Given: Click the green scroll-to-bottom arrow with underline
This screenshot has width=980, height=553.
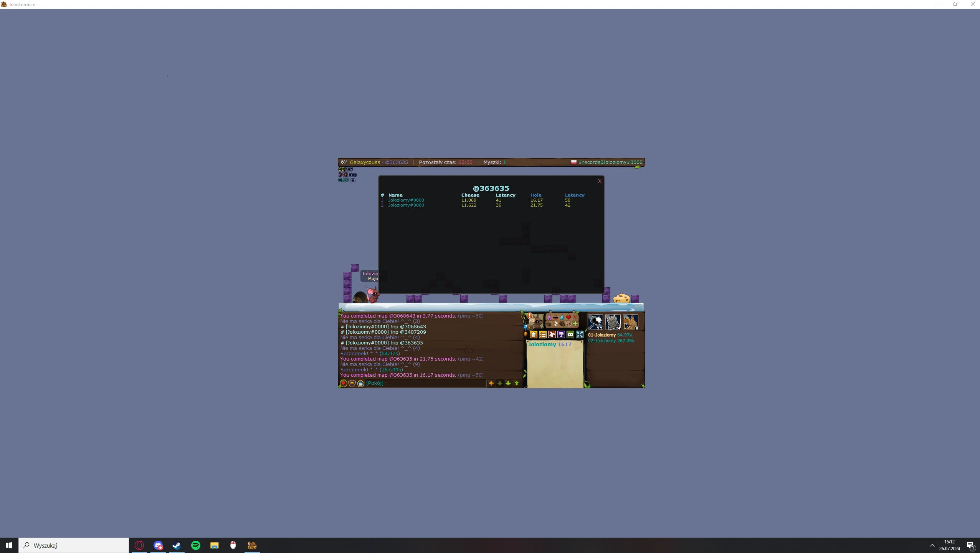Looking at the screenshot, I should (499, 383).
